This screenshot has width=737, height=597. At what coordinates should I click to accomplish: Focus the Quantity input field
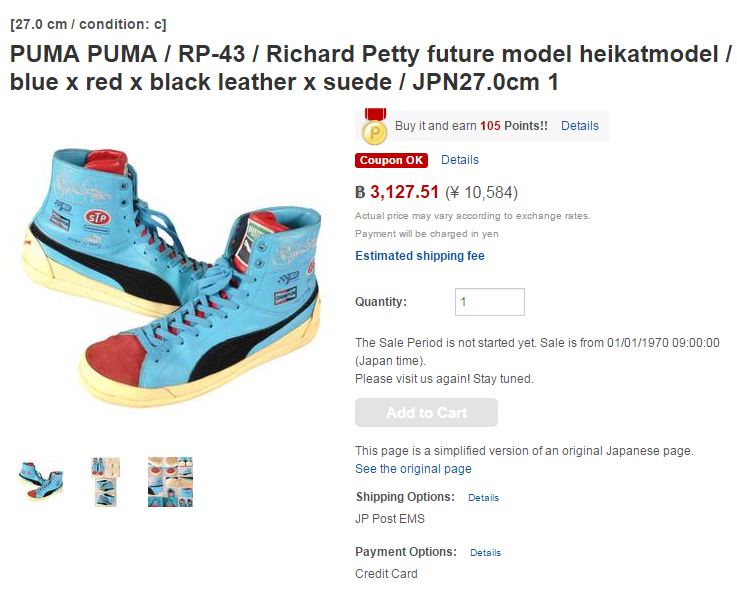[489, 302]
